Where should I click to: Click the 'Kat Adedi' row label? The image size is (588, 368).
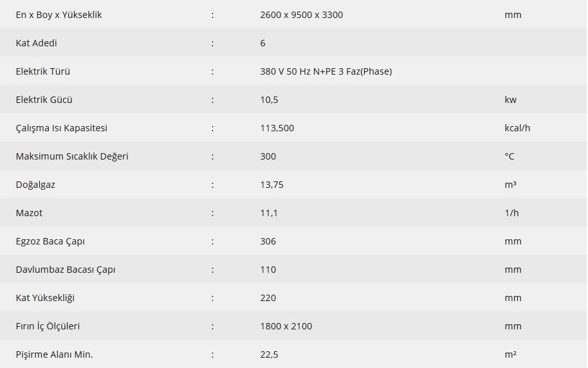coord(37,43)
